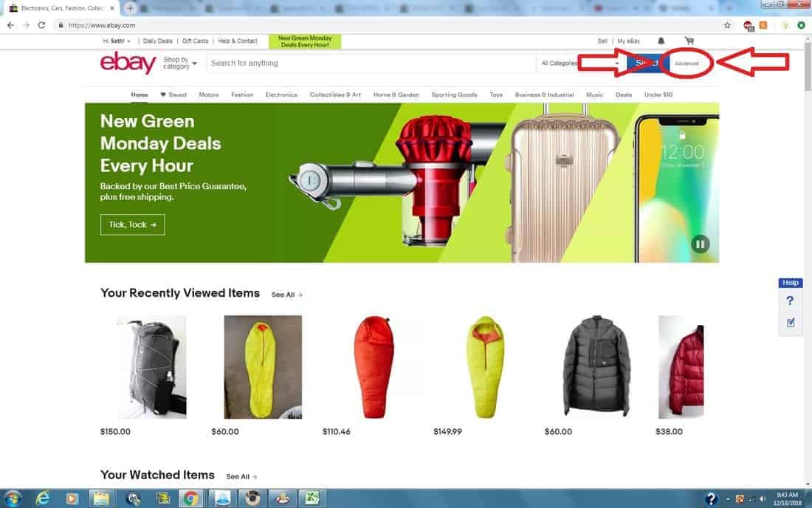
Task: Click the eBay logo
Action: pos(128,63)
